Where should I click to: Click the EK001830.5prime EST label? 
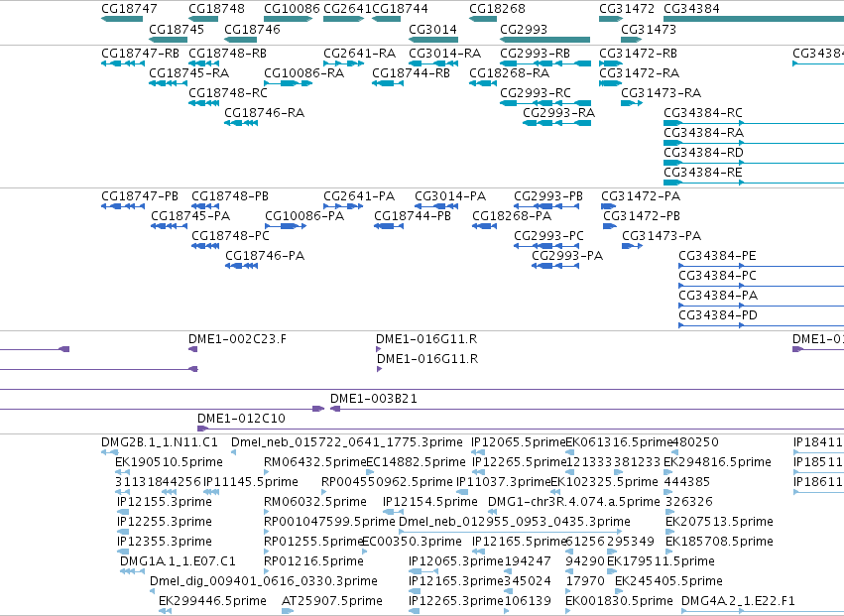[x=620, y=601]
